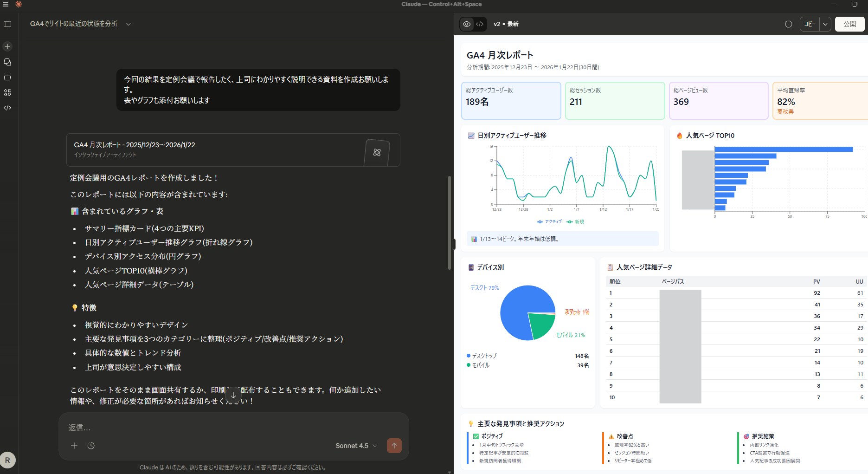Toggle the sidebar panel icon
This screenshot has width=868, height=474.
7,24
